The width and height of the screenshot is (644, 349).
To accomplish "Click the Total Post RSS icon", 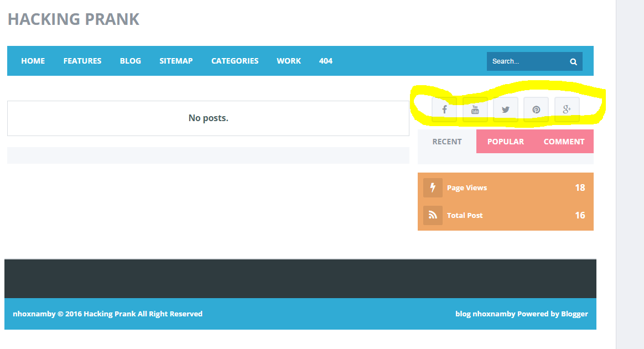I will coord(433,216).
